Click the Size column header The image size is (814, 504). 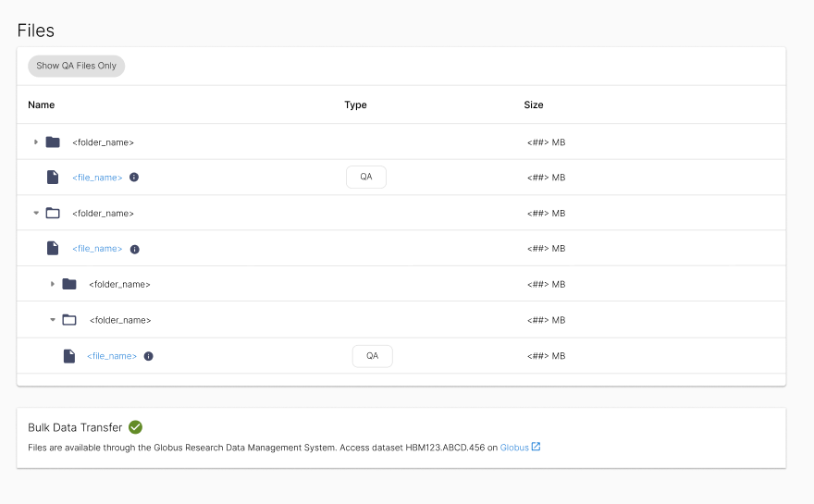[534, 104]
